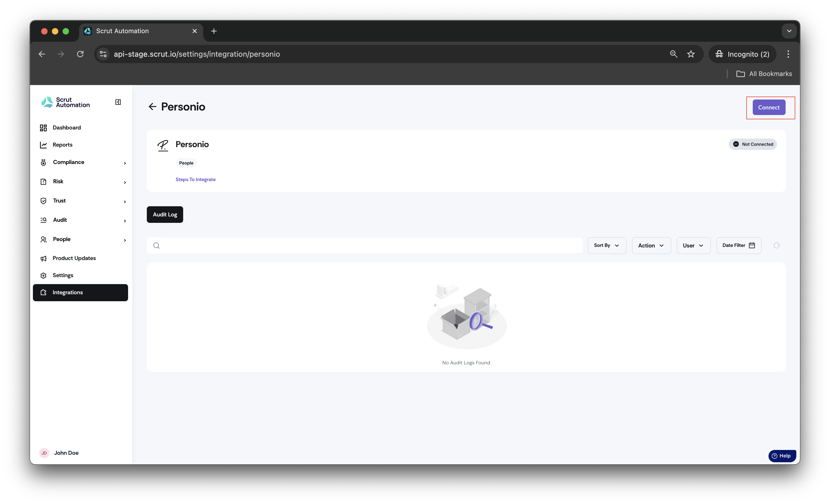Click the Connect button
This screenshot has height=504, width=830.
(769, 108)
